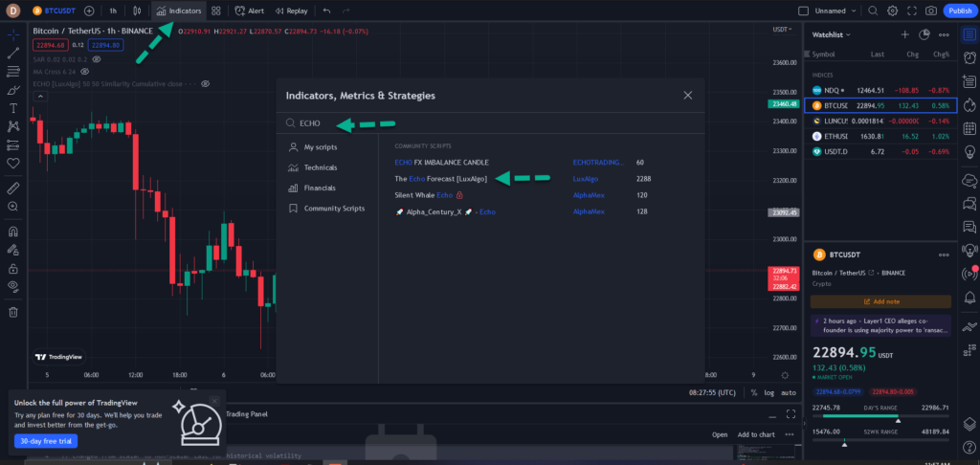Image resolution: width=980 pixels, height=465 pixels.
Task: Open Alerts panel alarm clock icon
Action: [x=969, y=57]
